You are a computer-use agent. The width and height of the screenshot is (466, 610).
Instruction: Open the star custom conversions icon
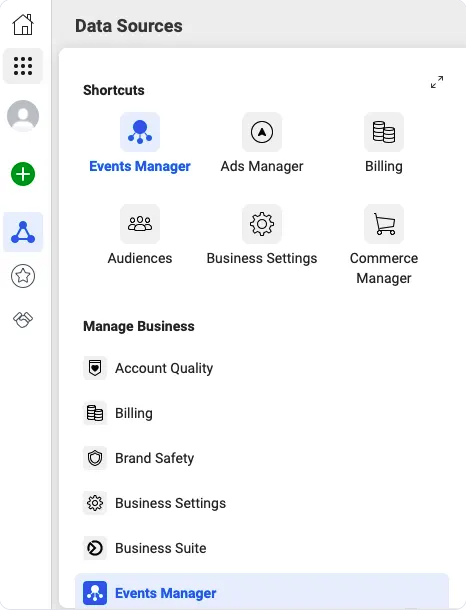pyautogui.click(x=23, y=276)
